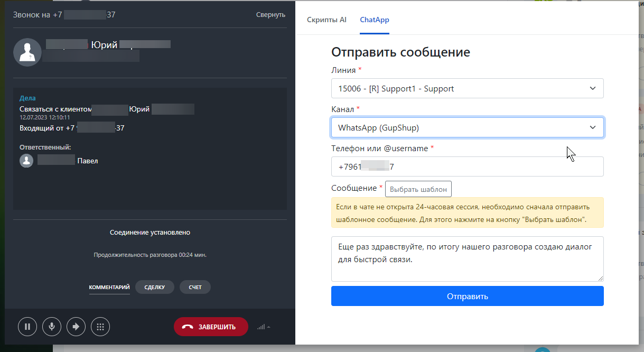This screenshot has height=352, width=644.
Task: Transfer the call with the arrow icon
Action: click(x=76, y=327)
